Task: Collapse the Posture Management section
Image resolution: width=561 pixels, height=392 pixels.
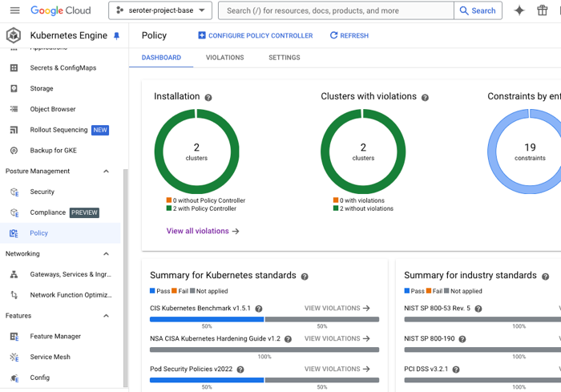Action: 106,172
